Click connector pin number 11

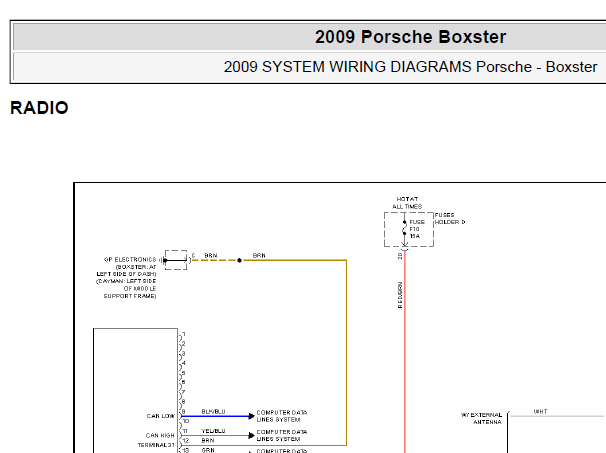pyautogui.click(x=185, y=431)
